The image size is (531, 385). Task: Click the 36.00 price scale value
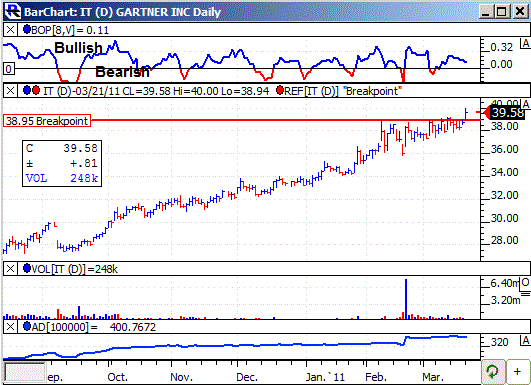coord(505,149)
